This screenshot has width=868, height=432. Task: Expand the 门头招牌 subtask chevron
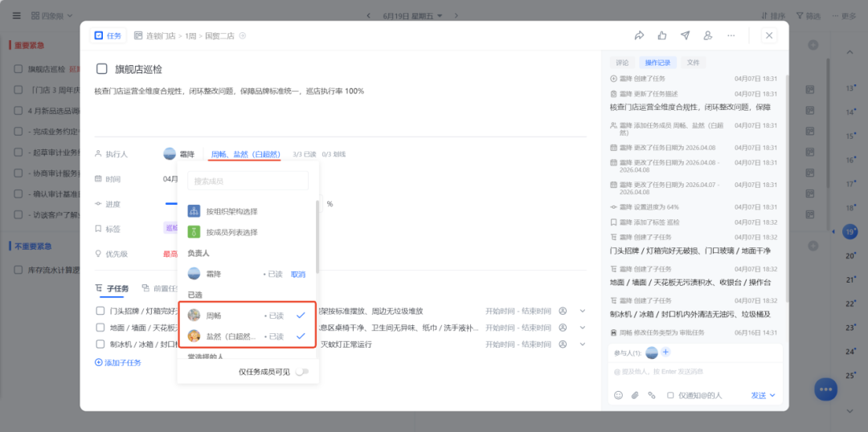click(583, 311)
